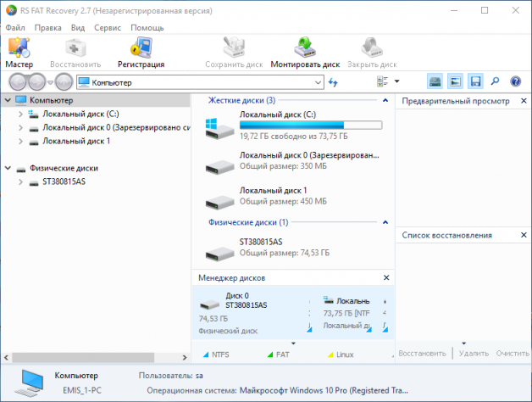
Task: Click the refresh arrows beside address bar
Action: pyautogui.click(x=333, y=82)
